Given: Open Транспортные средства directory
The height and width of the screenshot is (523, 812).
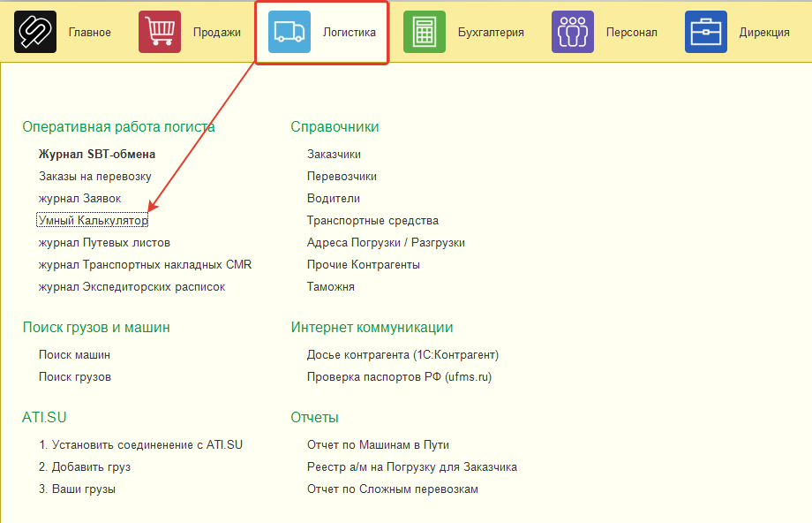Looking at the screenshot, I should point(372,220).
